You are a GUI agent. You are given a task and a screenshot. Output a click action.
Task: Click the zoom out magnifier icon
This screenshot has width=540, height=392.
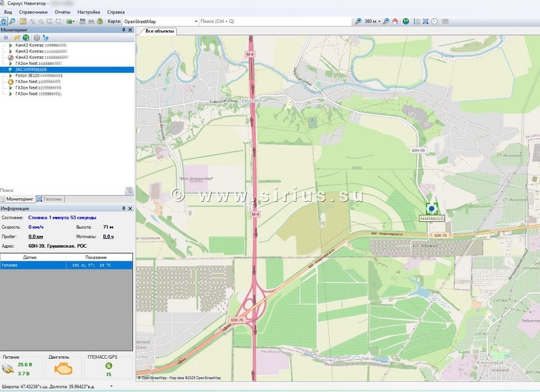(x=386, y=22)
